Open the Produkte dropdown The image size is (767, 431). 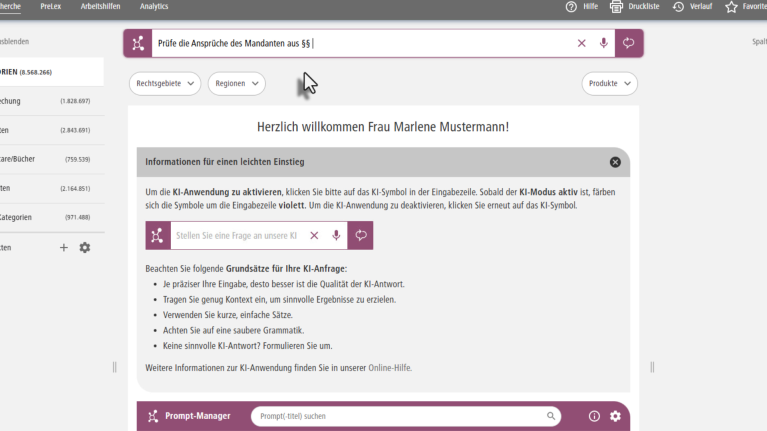(609, 84)
